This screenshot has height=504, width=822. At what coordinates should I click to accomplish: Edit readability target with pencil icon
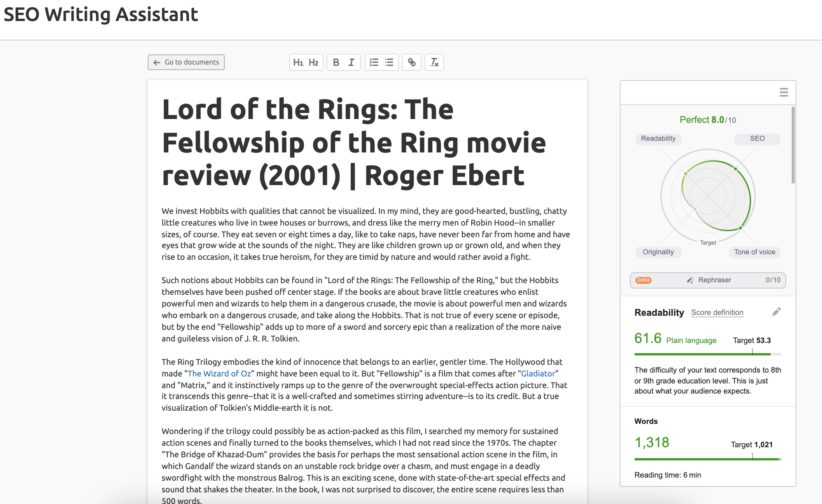pos(776,312)
